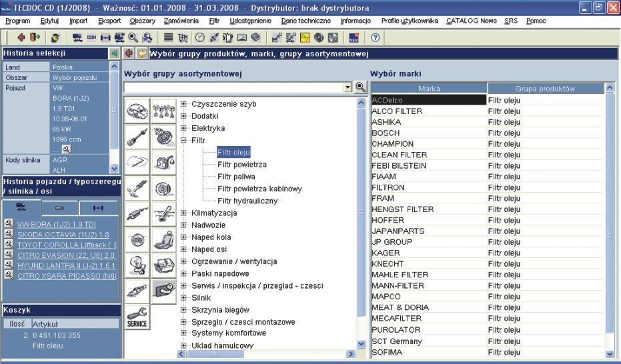Click the book toolbar icon
The height and width of the screenshot is (364, 621).
click(x=256, y=37)
